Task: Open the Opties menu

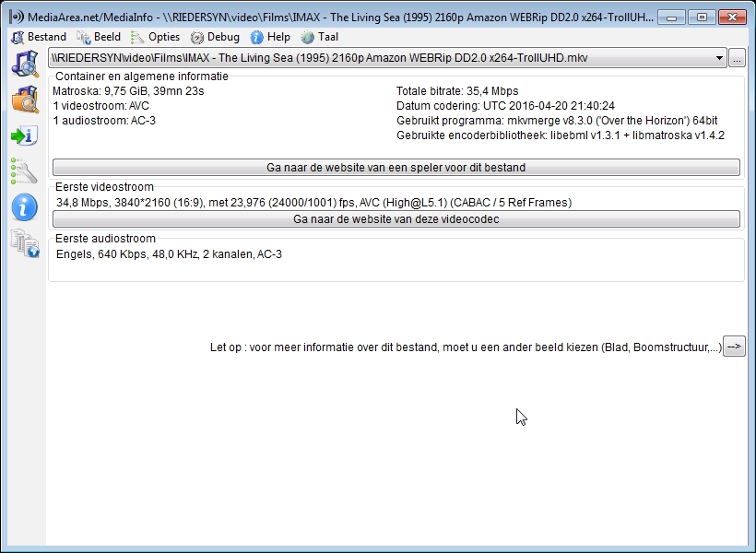Action: tap(155, 37)
